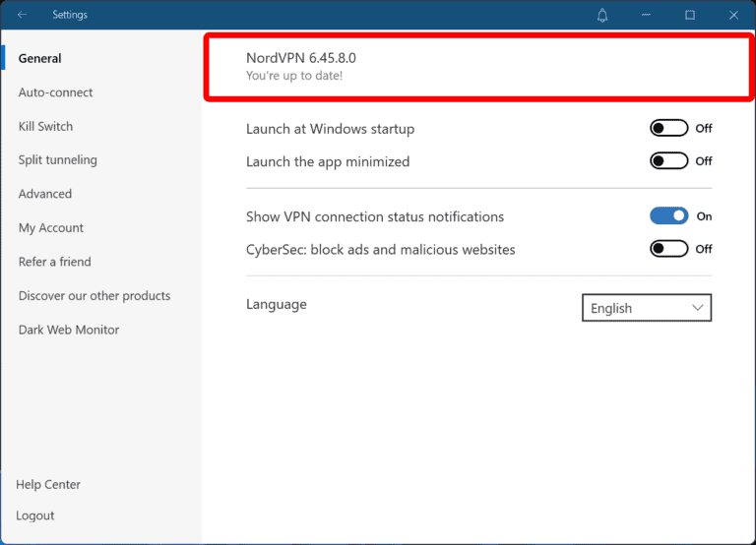The image size is (756, 545).
Task: Click Logout in the sidebar
Action: click(35, 515)
